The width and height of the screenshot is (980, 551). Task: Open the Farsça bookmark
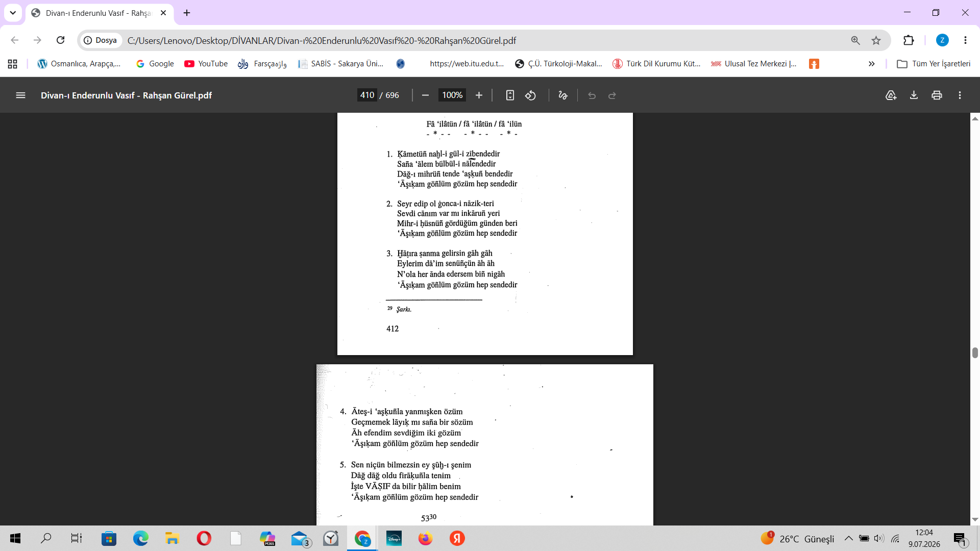pos(262,64)
